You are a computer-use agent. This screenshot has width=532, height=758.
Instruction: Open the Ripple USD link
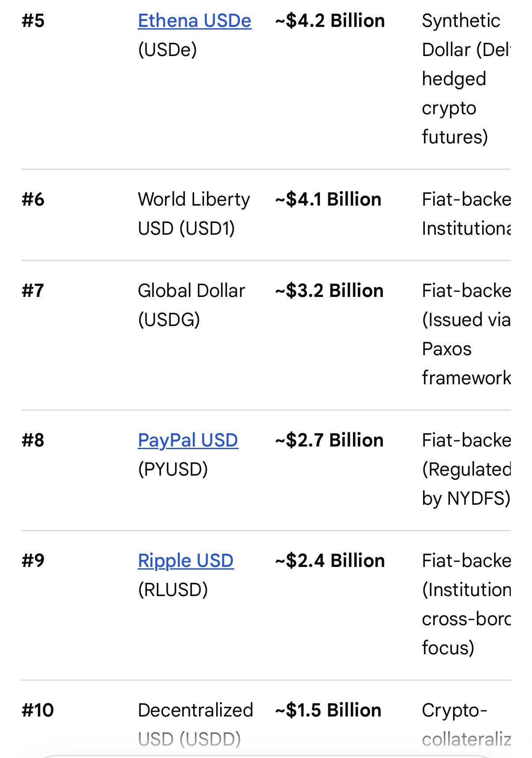point(186,561)
